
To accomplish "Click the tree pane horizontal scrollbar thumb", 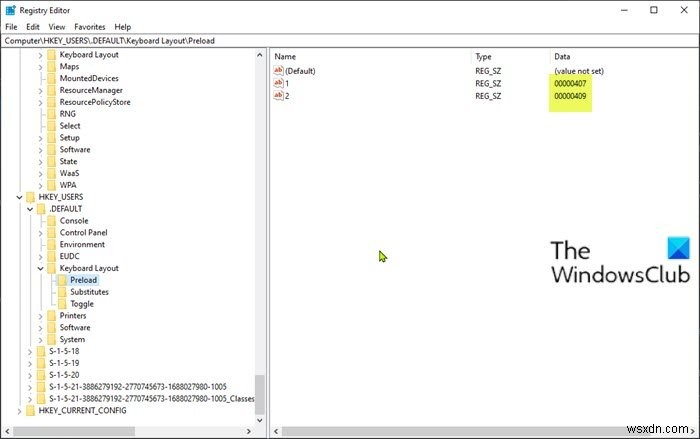I will (74, 431).
